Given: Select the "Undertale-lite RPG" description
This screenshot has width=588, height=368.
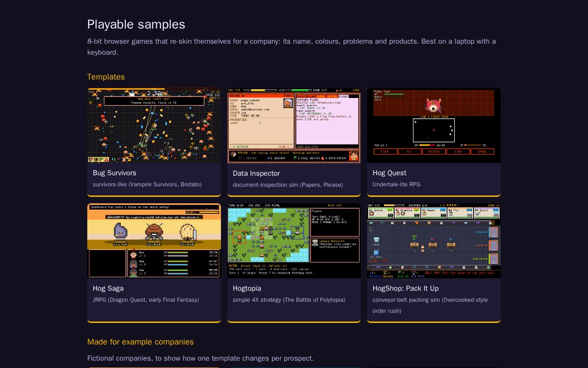Looking at the screenshot, I should click(396, 184).
